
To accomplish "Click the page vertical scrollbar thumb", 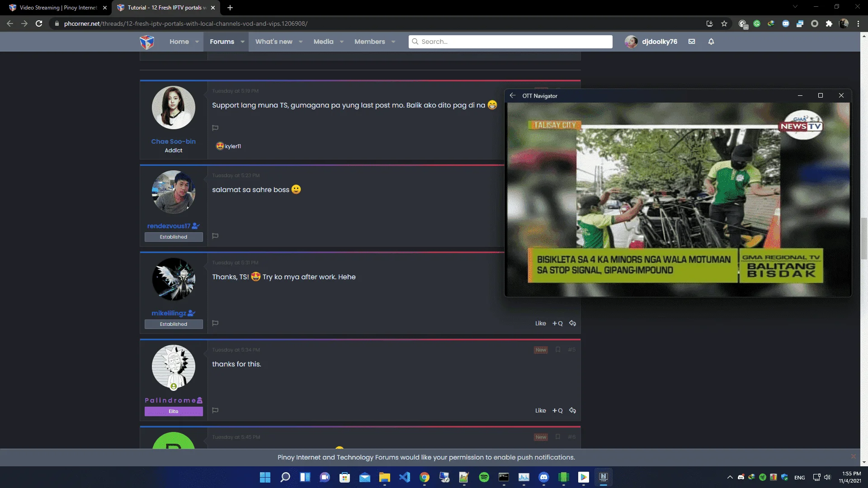I will (864, 238).
